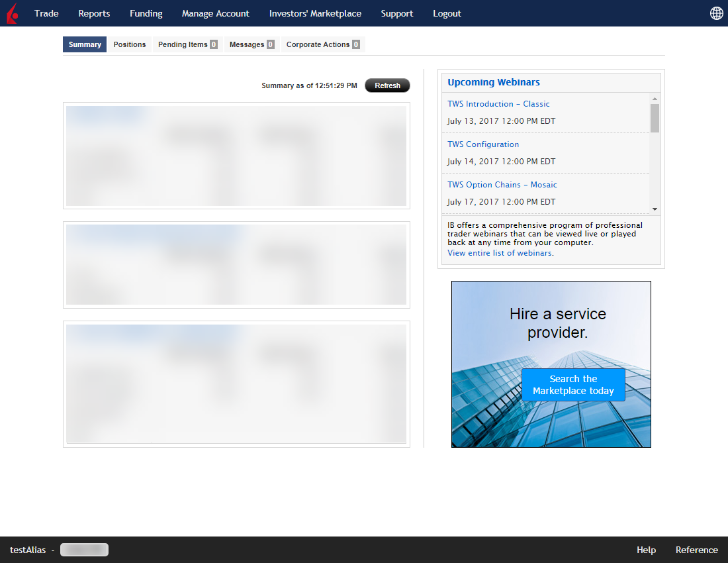Open the Funding menu
Screen dimensions: 728x563
(x=146, y=13)
